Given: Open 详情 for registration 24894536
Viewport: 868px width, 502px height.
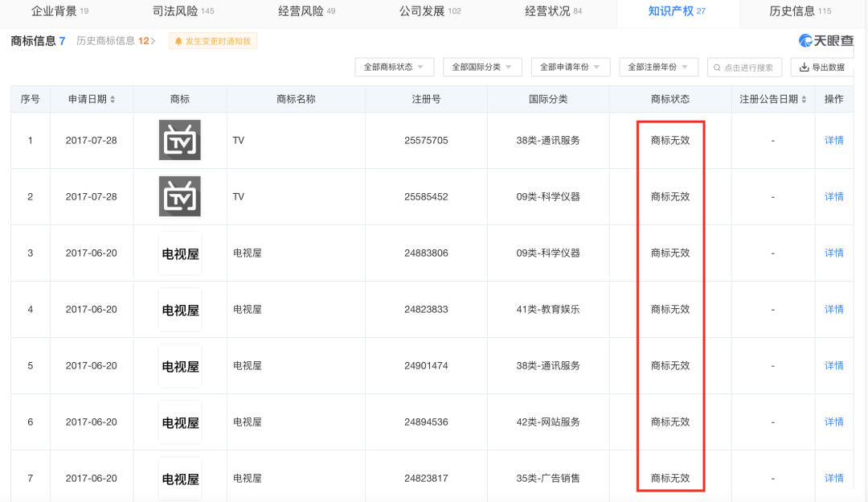Looking at the screenshot, I should point(833,422).
